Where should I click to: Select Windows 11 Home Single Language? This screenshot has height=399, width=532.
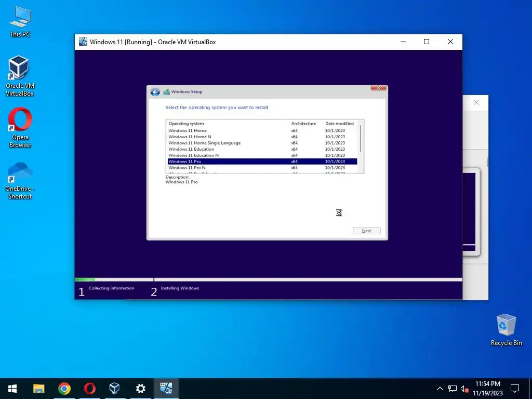click(x=262, y=143)
